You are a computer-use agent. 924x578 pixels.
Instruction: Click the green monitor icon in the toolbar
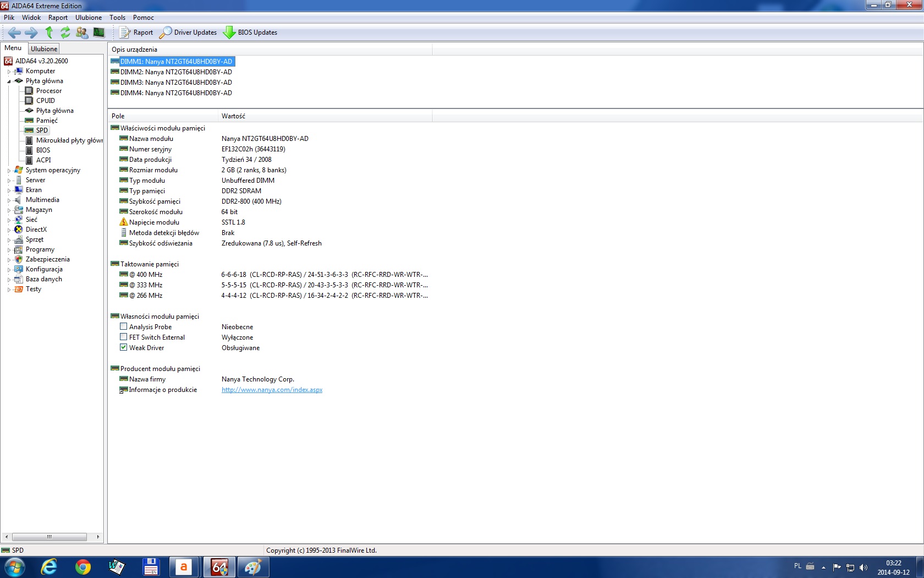(x=99, y=32)
